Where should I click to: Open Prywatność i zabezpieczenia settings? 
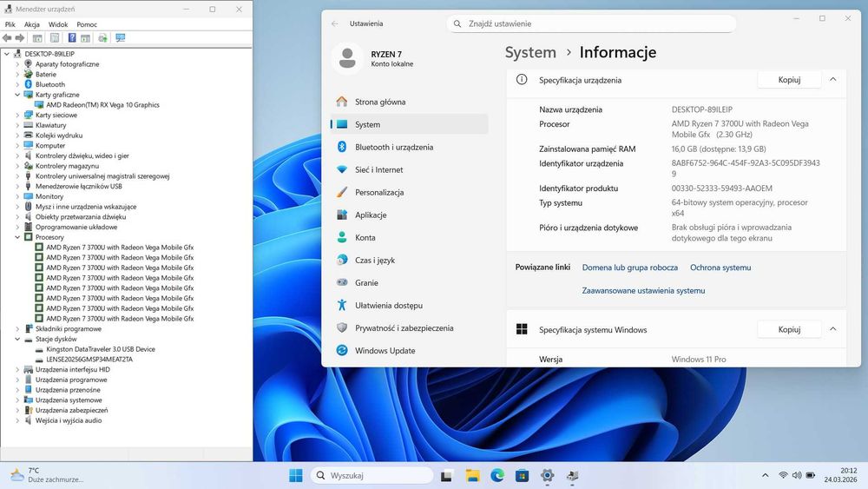tap(409, 327)
